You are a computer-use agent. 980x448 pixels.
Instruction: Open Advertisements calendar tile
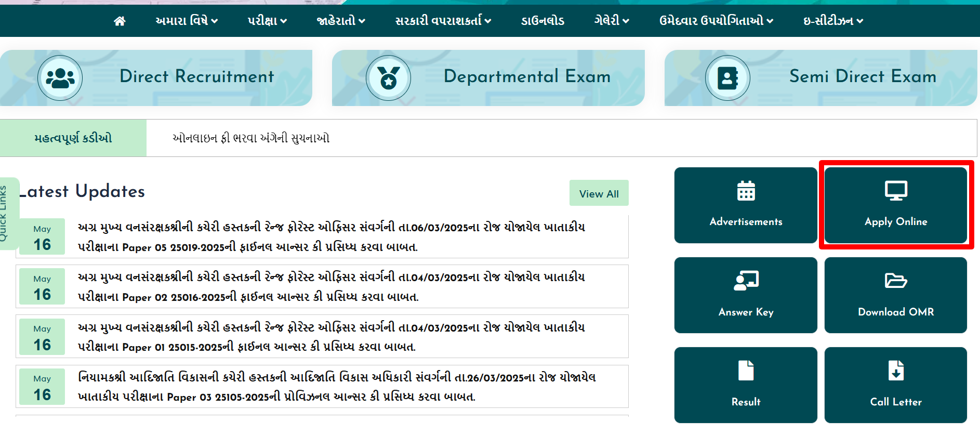coord(746,205)
